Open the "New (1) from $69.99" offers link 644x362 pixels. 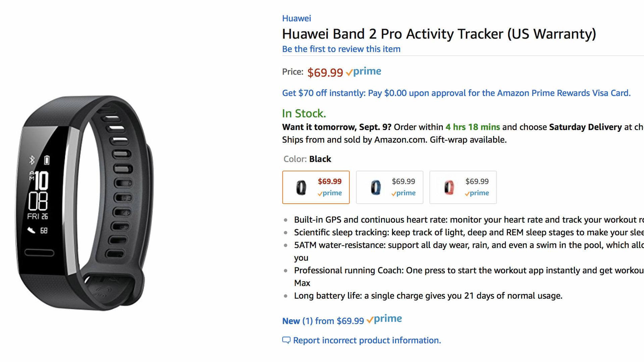pos(323,321)
